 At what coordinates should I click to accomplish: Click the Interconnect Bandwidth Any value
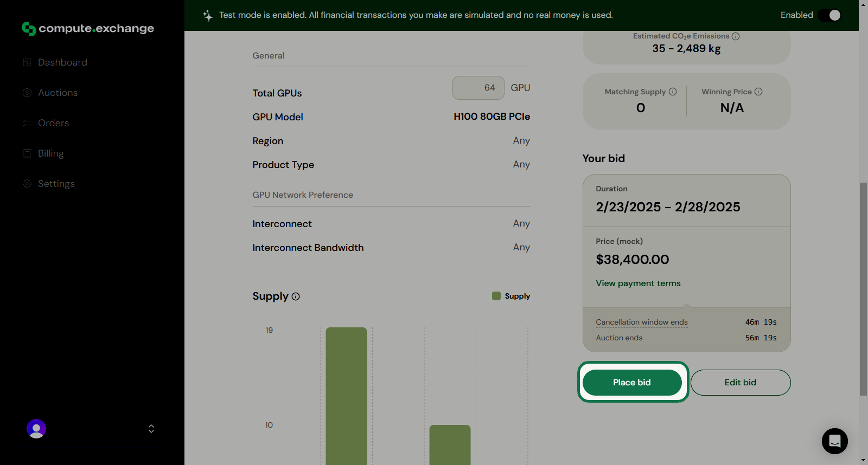point(521,247)
